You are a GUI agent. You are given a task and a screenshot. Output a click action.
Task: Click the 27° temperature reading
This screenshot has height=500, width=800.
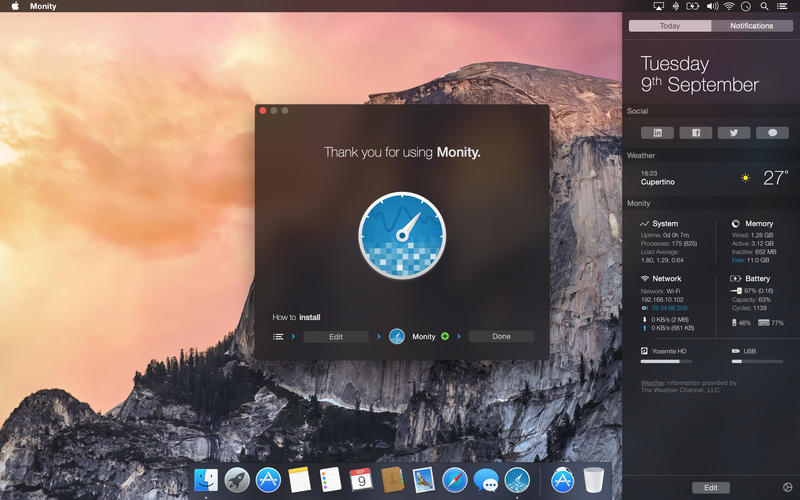click(x=776, y=178)
